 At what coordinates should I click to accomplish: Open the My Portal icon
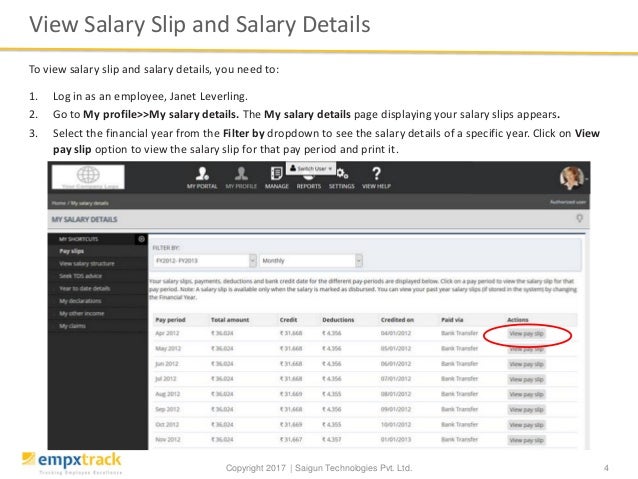pos(202,178)
